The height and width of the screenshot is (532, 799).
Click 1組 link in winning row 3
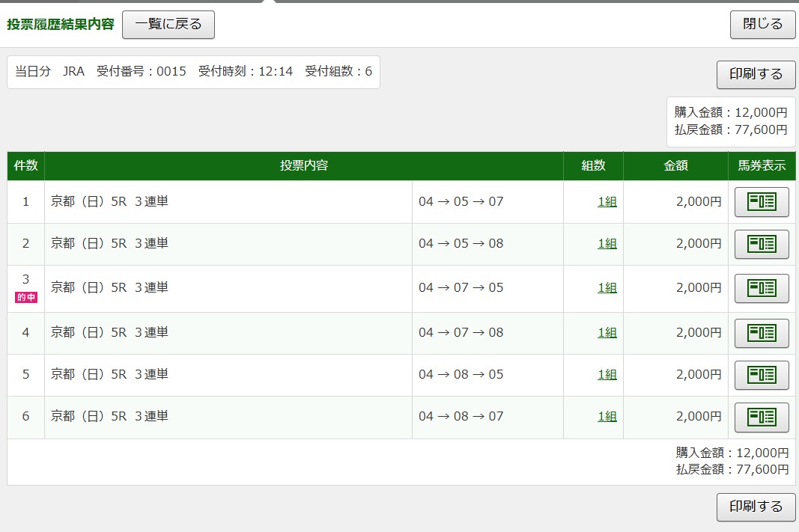[607, 288]
